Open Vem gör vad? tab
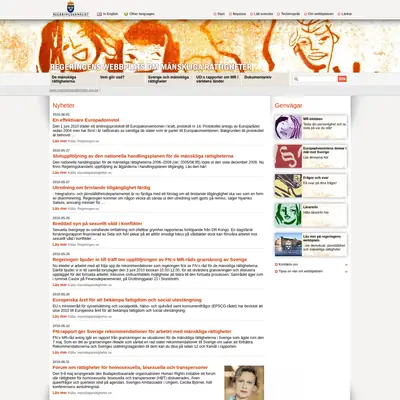The height and width of the screenshot is (400, 400). 121,79
